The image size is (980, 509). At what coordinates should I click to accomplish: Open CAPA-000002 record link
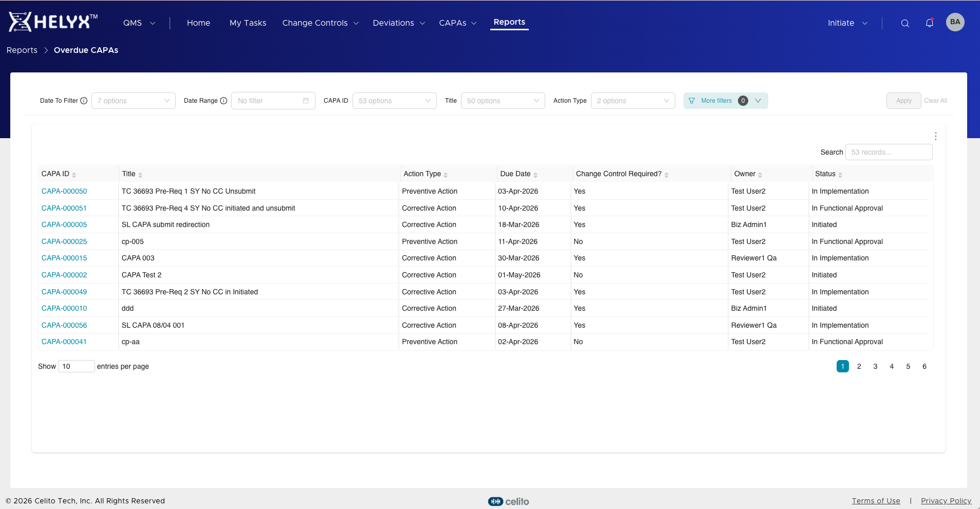[x=64, y=275]
